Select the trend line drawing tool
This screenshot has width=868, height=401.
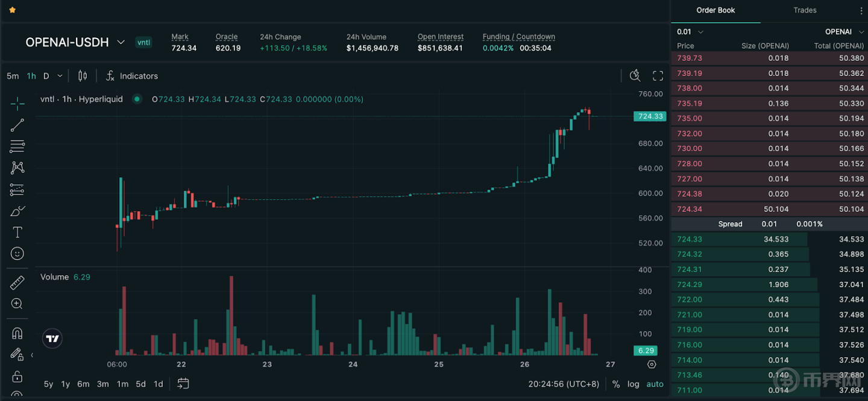(17, 125)
